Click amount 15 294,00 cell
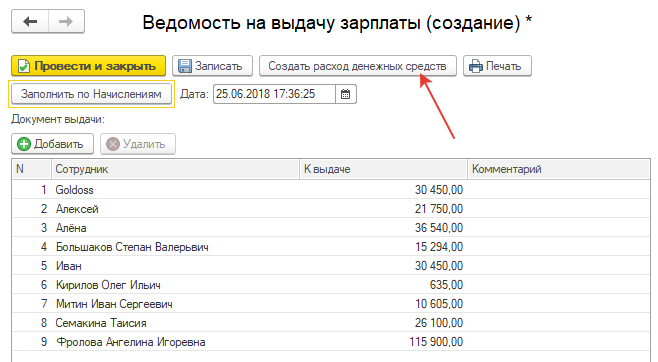 383,247
